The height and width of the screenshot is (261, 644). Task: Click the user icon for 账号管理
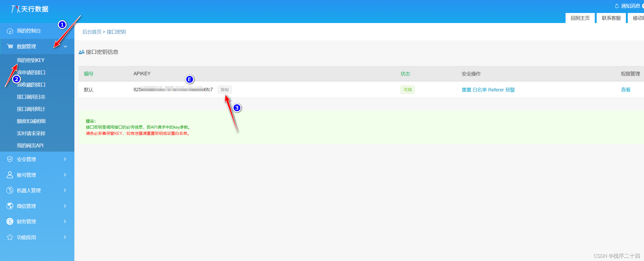[x=10, y=175]
